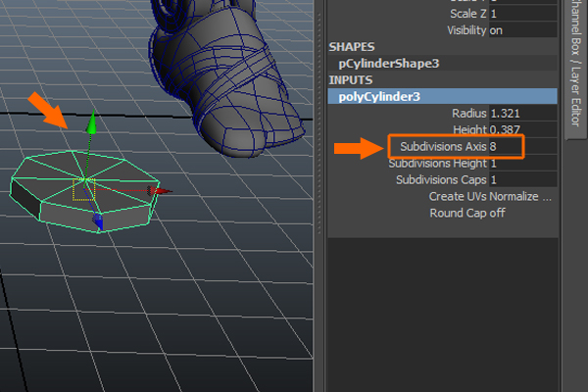This screenshot has height=392, width=588.
Task: Grab the red X-axis move arrow
Action: tap(160, 190)
